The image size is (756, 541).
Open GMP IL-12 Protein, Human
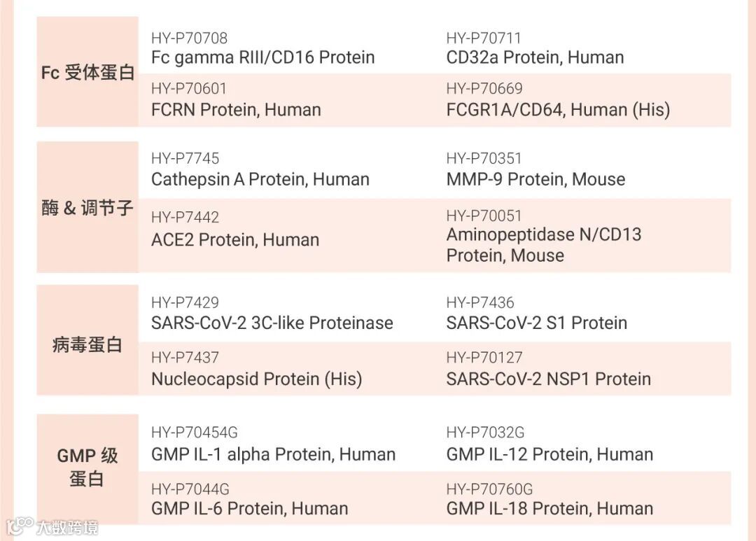pos(549,454)
